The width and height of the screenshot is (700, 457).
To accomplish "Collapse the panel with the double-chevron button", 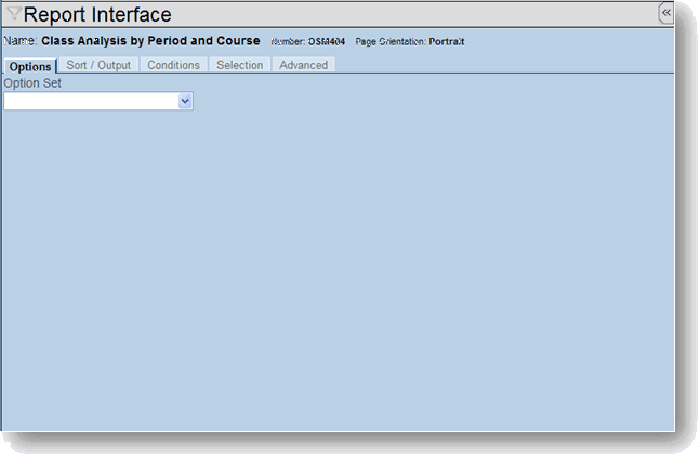I will click(x=666, y=13).
